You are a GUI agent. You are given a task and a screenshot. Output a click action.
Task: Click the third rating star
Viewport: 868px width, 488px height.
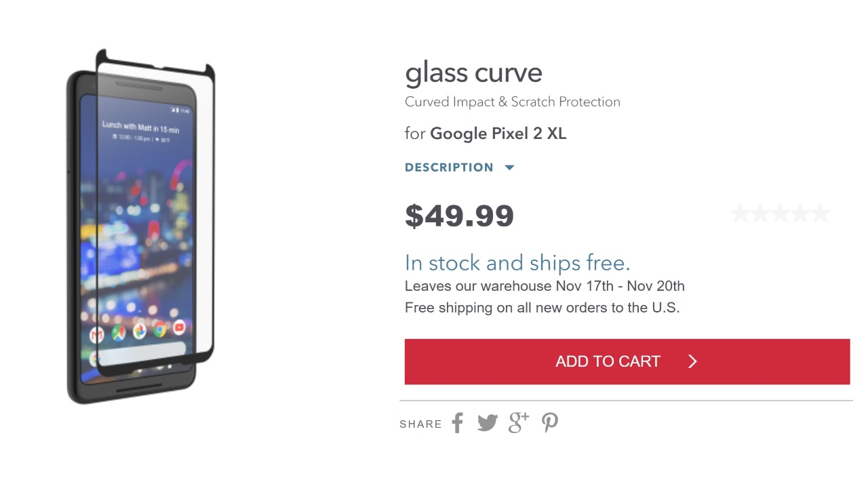[781, 214]
